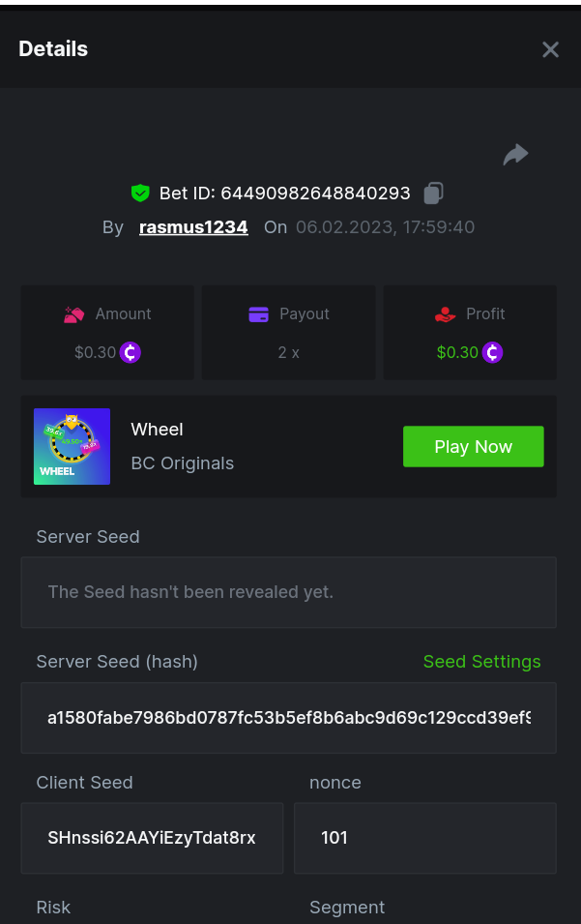The width and height of the screenshot is (581, 924).
Task: Close the Details panel
Action: (x=550, y=49)
